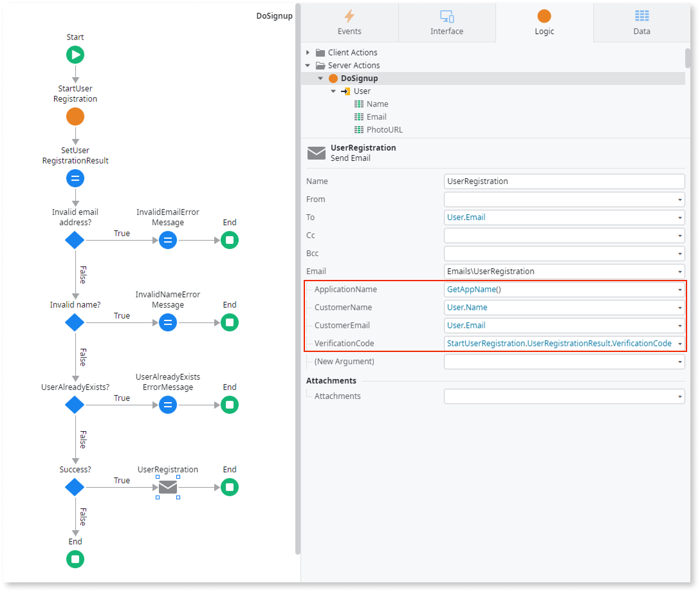Click the Name attribute grid icon
The width and height of the screenshot is (700, 592).
pos(359,104)
